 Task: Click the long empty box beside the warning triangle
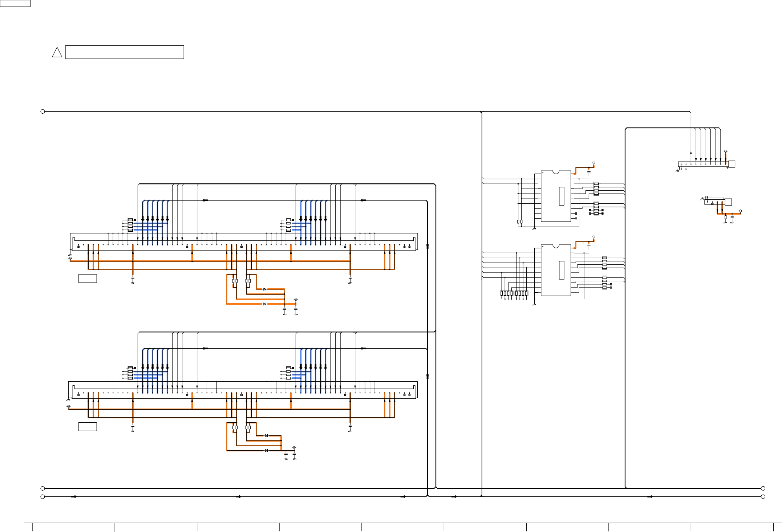125,52
